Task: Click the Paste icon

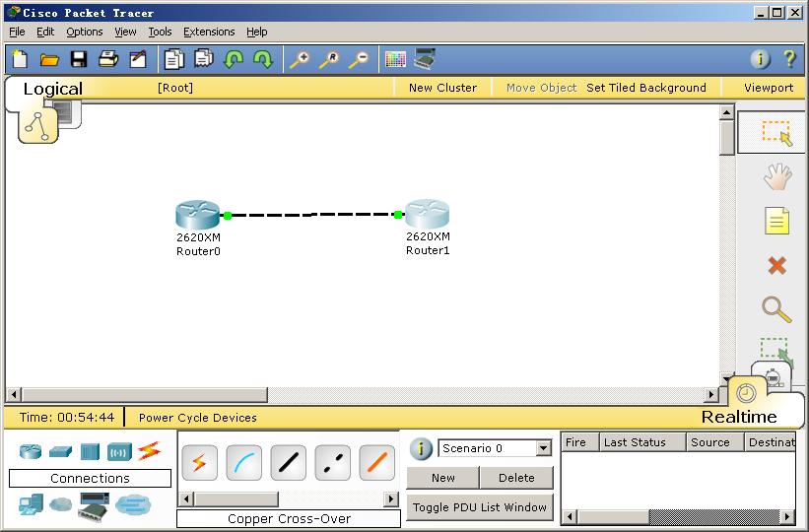Action: [x=204, y=59]
